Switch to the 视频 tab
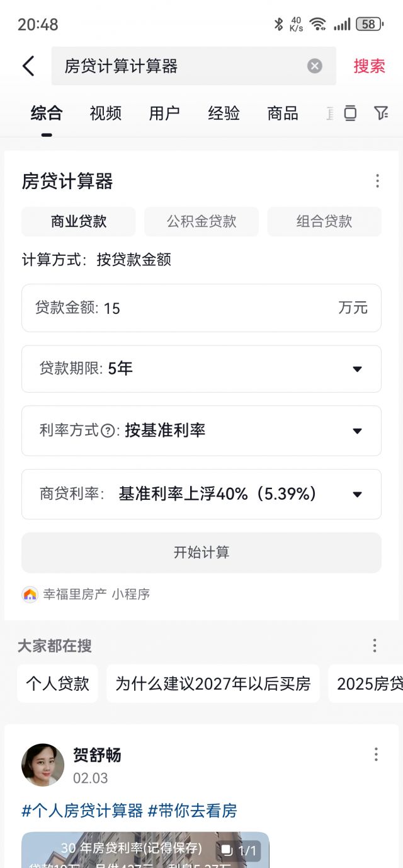Screen dimensions: 403x868 105,113
